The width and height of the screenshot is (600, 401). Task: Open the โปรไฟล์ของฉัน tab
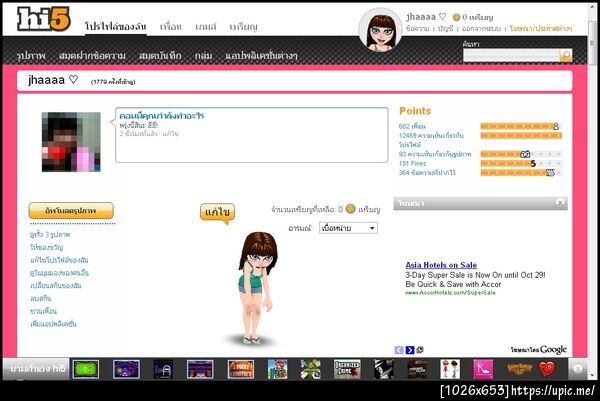point(116,26)
